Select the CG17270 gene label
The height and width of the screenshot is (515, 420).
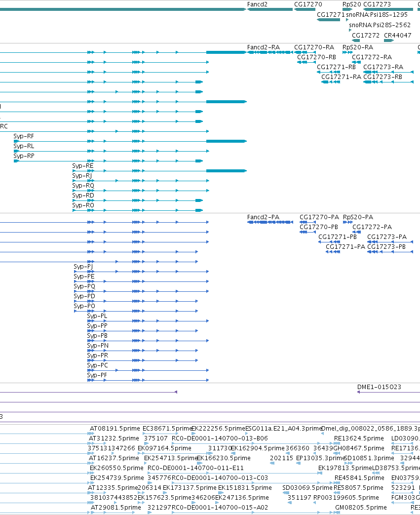[x=308, y=4]
